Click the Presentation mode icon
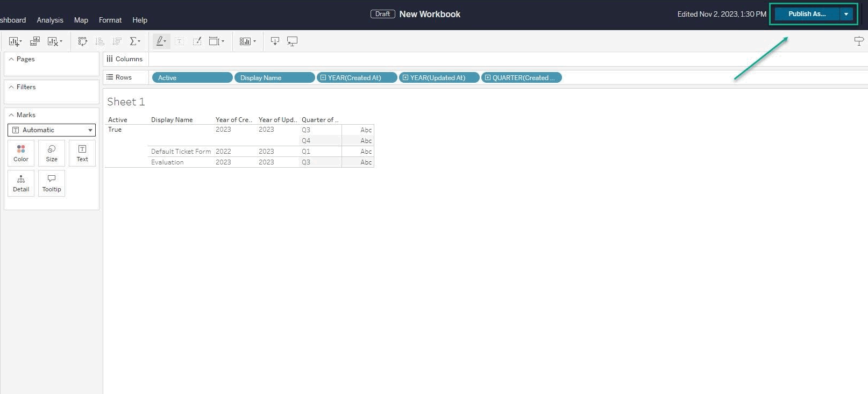868x394 pixels. 292,41
